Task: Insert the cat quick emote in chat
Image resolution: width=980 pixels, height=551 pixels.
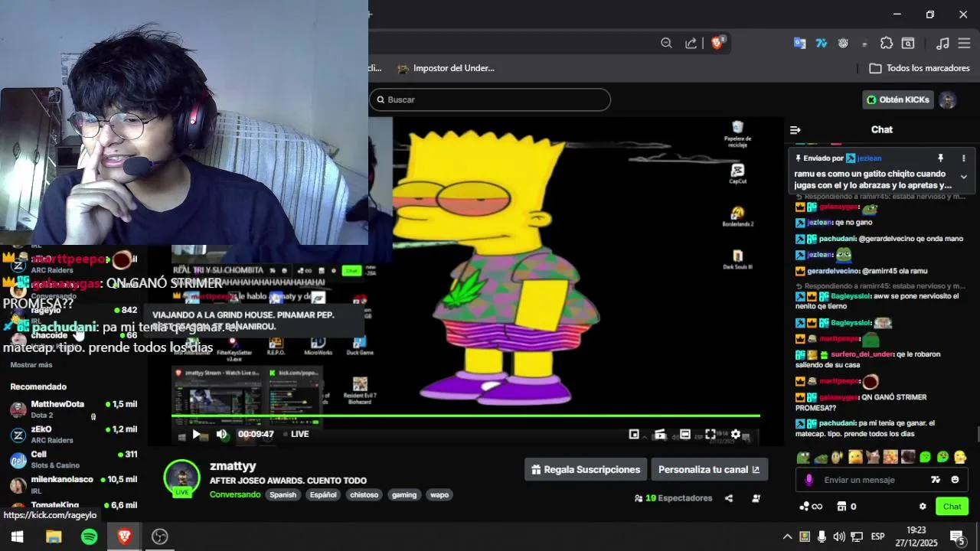Action: (x=873, y=458)
